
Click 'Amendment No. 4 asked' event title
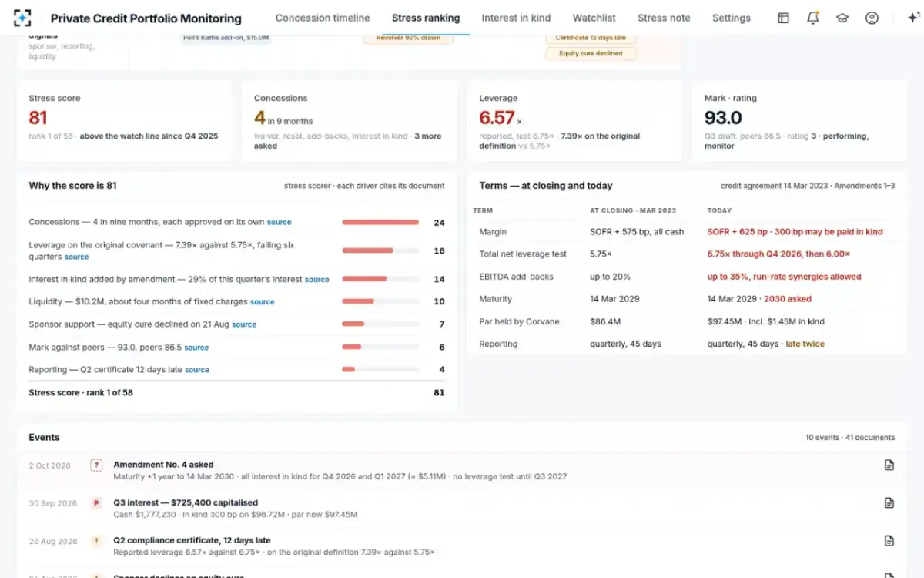[x=163, y=465]
